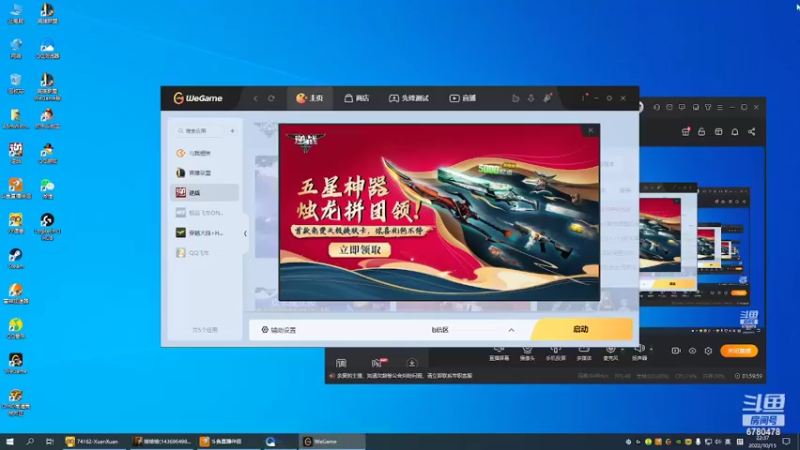Click the shirt skin icon in streaming title bar
Viewport: 800px width, 450px height.
(708, 107)
